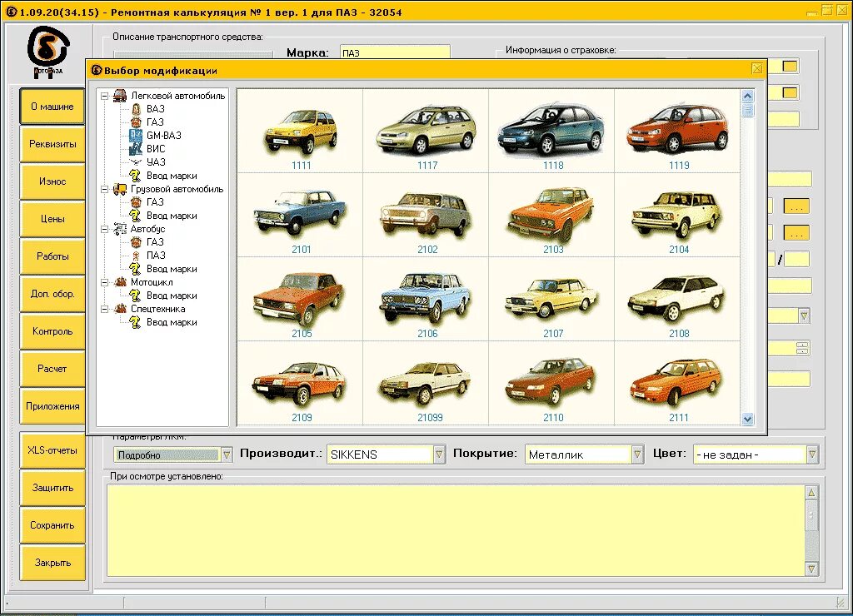Click question-mark icon for Ввод марки under Спецтехника
This screenshot has width=853, height=616.
coord(136,322)
